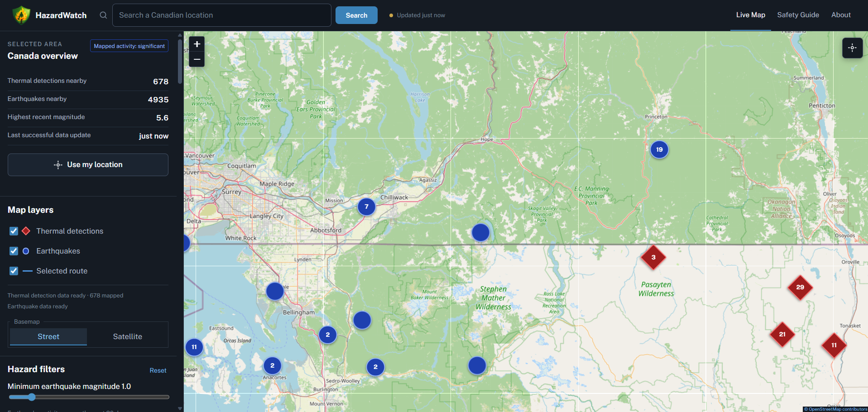868x412 pixels.
Task: Click the magnifier icon beside search box
Action: coord(103,15)
